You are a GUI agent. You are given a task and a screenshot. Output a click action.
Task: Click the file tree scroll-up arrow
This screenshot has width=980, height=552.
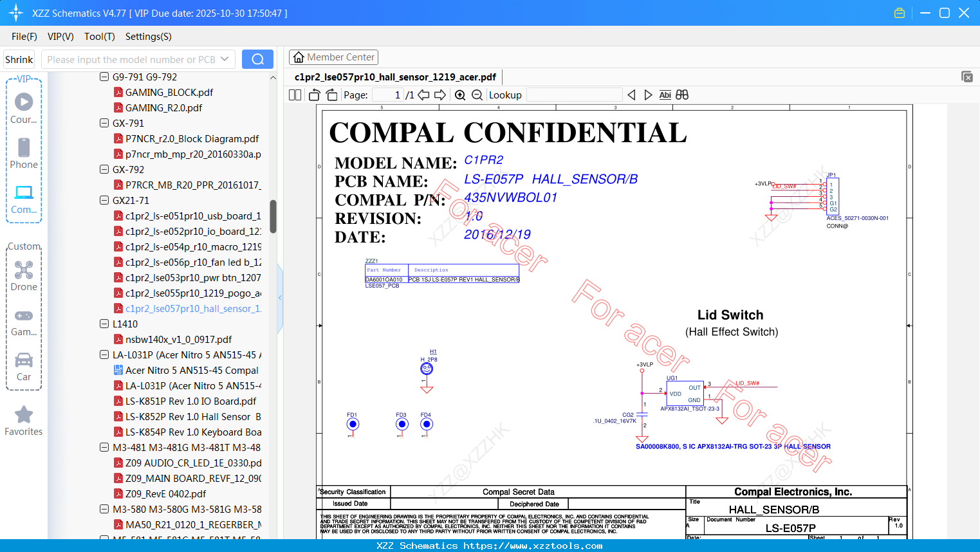coord(273,78)
